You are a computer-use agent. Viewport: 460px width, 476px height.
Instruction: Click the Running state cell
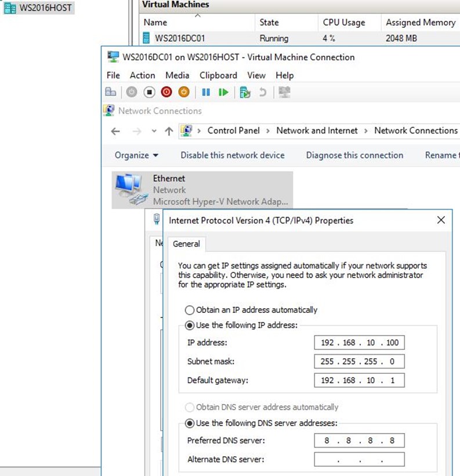click(274, 38)
